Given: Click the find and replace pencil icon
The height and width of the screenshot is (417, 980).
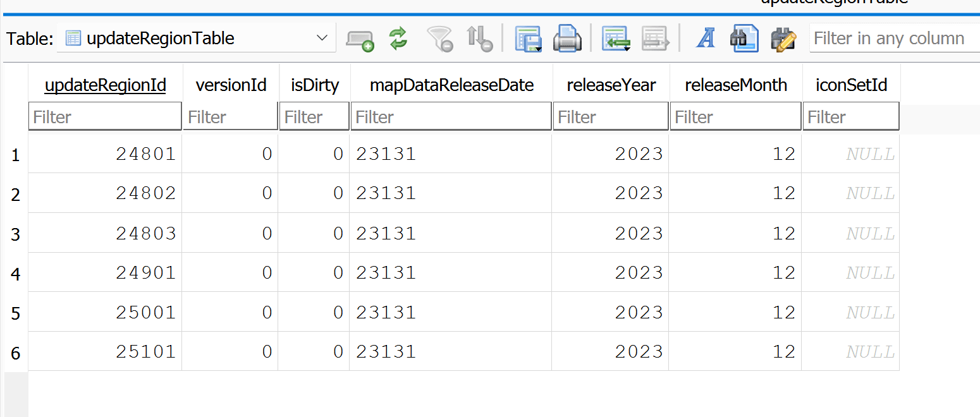Looking at the screenshot, I should 783,39.
